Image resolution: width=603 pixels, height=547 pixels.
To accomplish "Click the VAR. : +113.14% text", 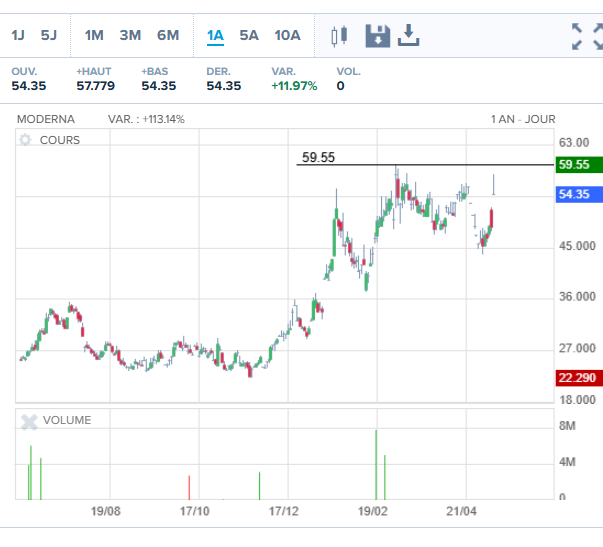I will click(x=146, y=119).
